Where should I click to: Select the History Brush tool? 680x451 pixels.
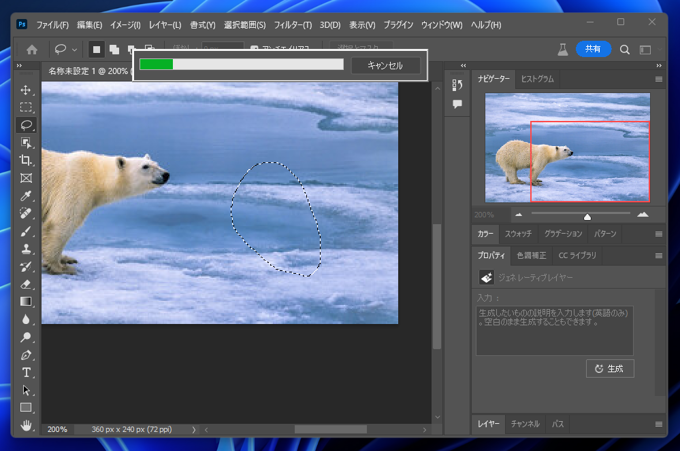tap(26, 266)
